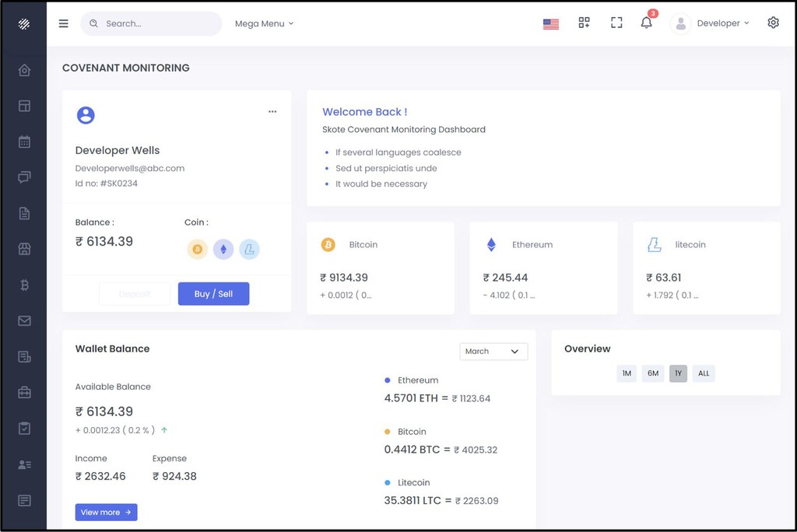797x532 pixels.
Task: Open the Bitcoin page from the sidebar
Action: click(x=23, y=285)
